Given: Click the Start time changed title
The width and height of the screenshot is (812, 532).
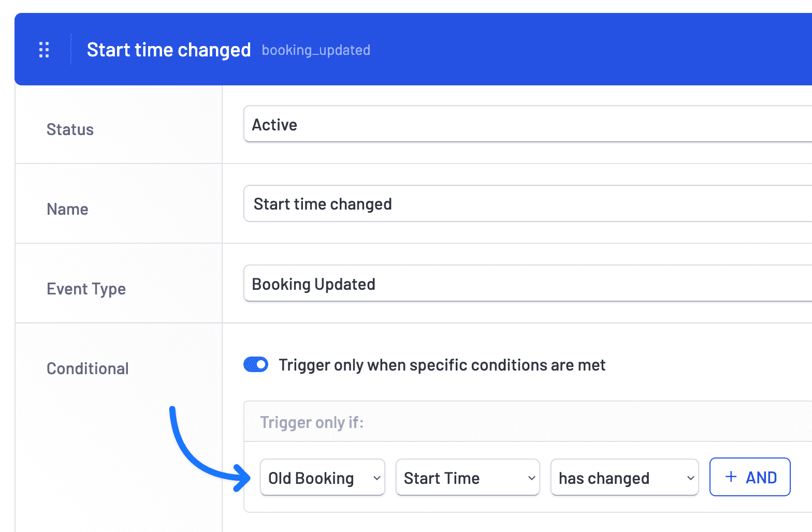Looking at the screenshot, I should click(168, 49).
